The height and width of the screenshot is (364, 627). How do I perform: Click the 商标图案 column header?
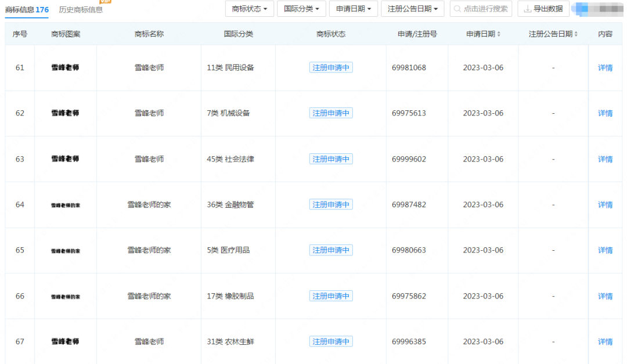(66, 34)
